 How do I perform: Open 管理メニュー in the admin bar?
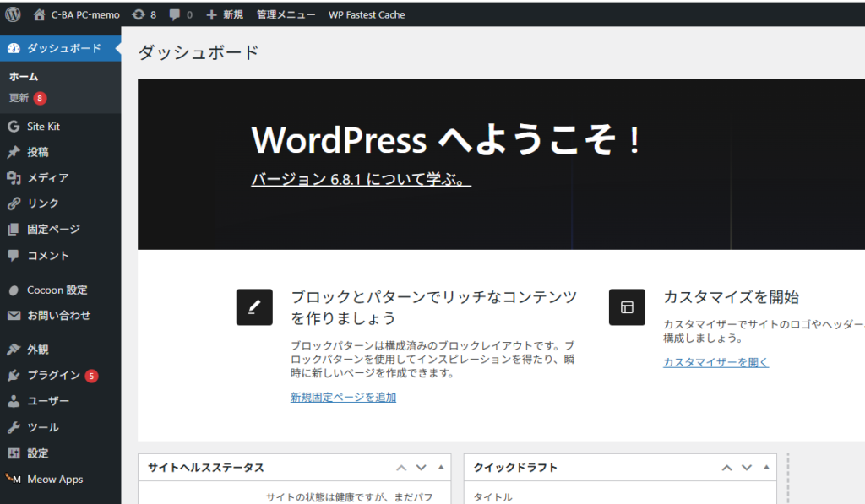286,14
